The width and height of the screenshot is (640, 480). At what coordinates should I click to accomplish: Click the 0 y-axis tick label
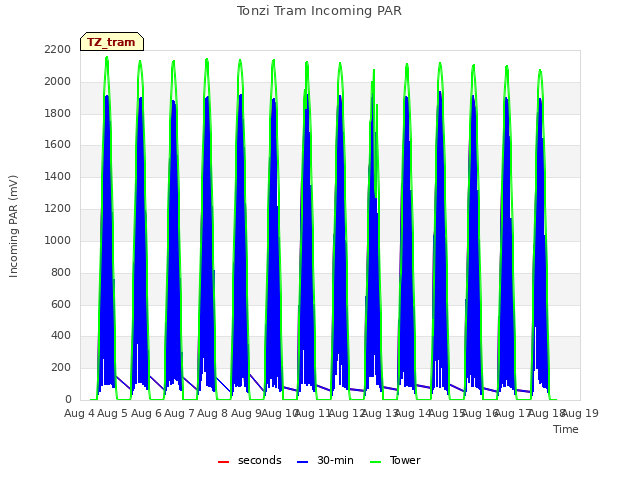click(68, 399)
